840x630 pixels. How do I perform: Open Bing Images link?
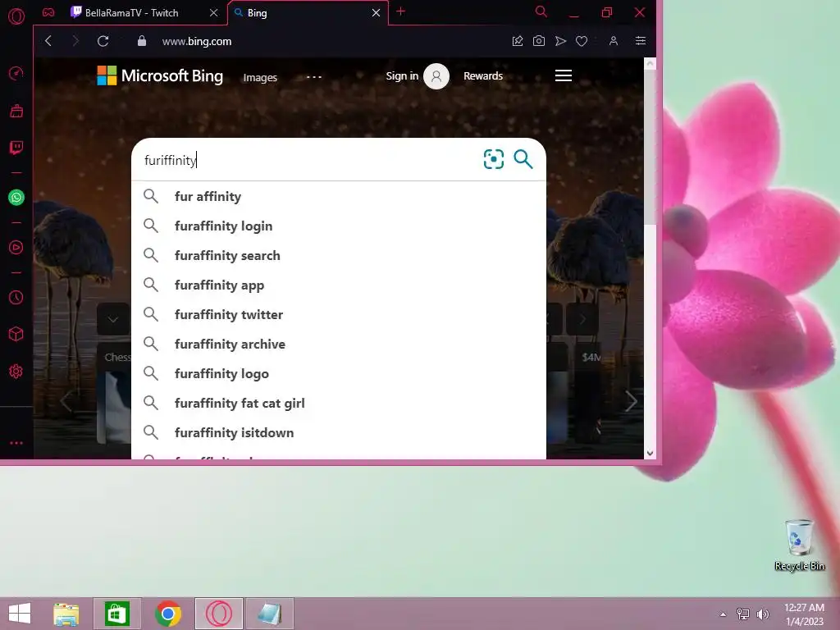pos(260,78)
